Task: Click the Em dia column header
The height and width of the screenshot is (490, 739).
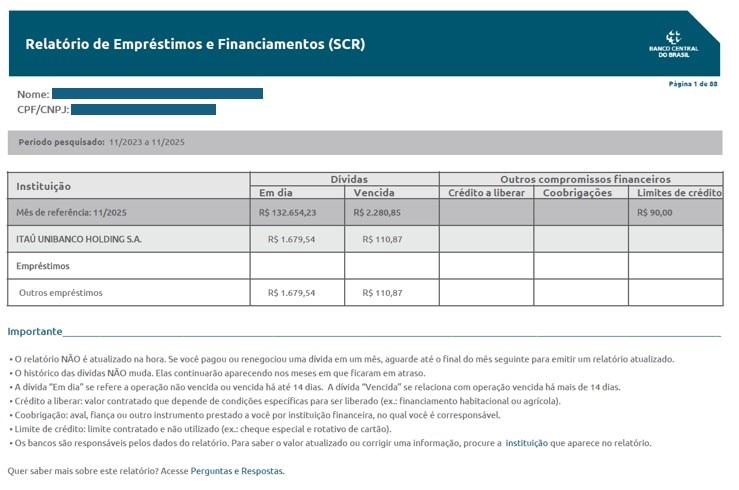Action: pos(275,192)
